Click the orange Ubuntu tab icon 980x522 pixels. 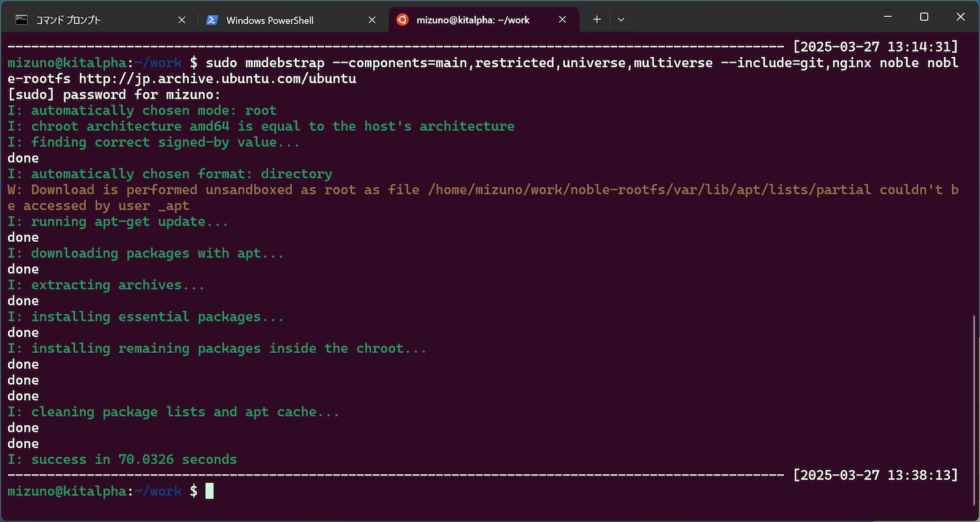(x=402, y=20)
